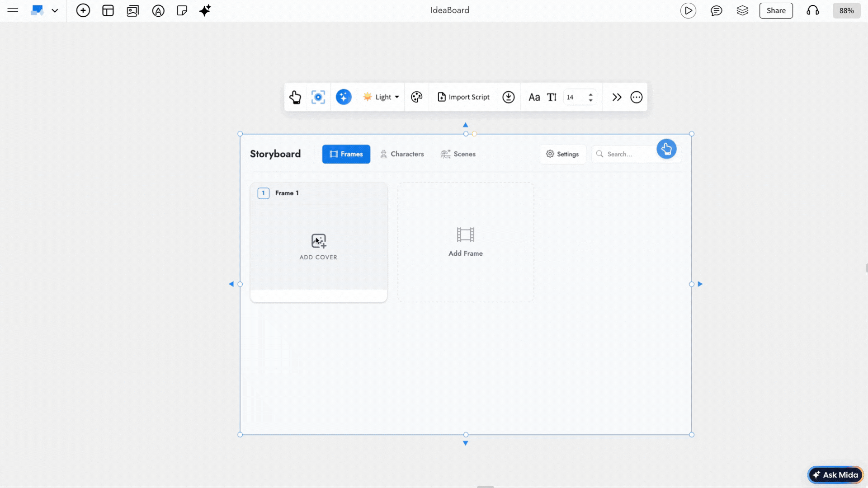Open the more options ellipsis circle
Image resolution: width=868 pixels, height=488 pixels.
(636, 97)
